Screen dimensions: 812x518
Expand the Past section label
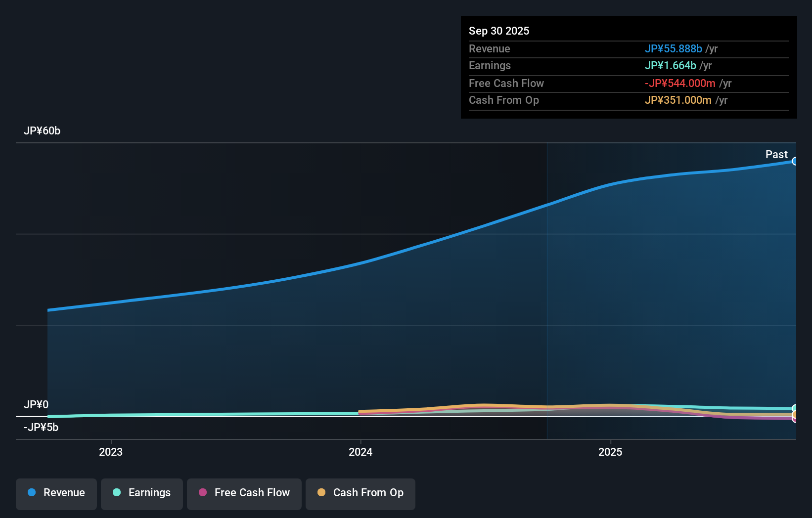[x=776, y=154]
